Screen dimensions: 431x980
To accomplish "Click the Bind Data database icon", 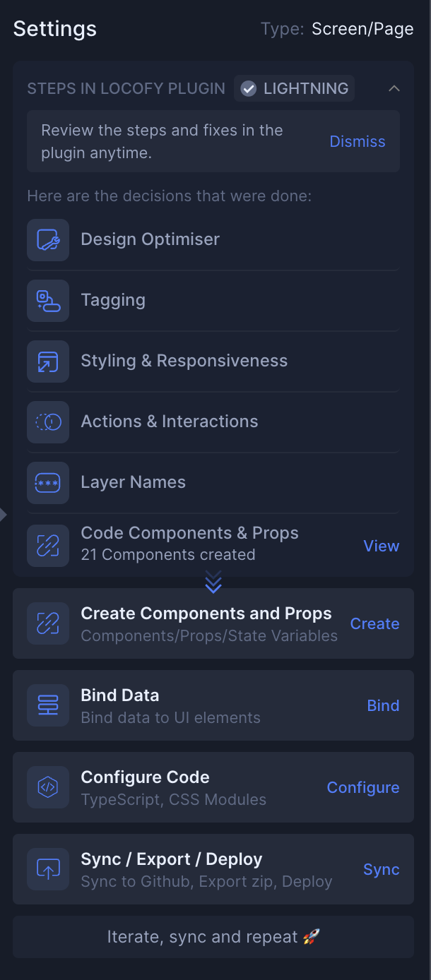I will point(48,705).
